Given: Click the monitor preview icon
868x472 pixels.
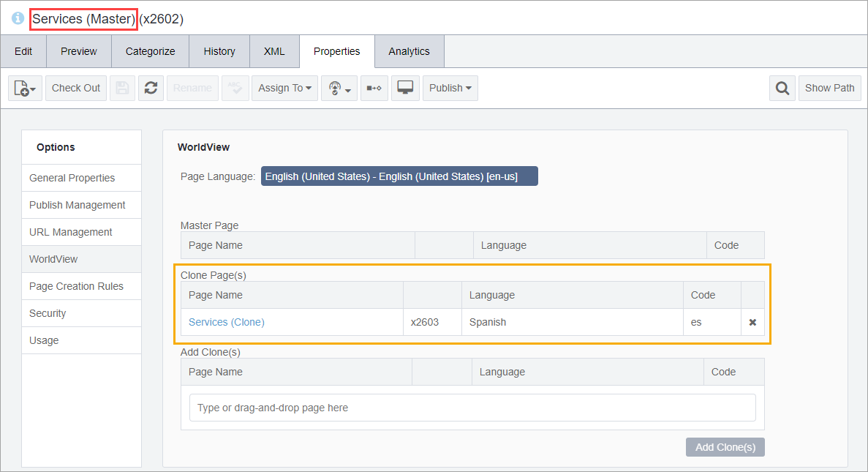Looking at the screenshot, I should click(x=405, y=88).
